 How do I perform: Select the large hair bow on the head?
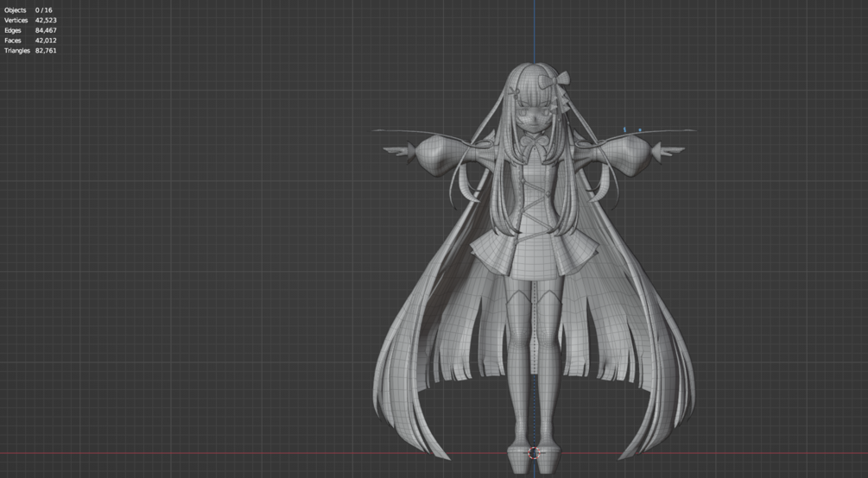click(x=554, y=79)
